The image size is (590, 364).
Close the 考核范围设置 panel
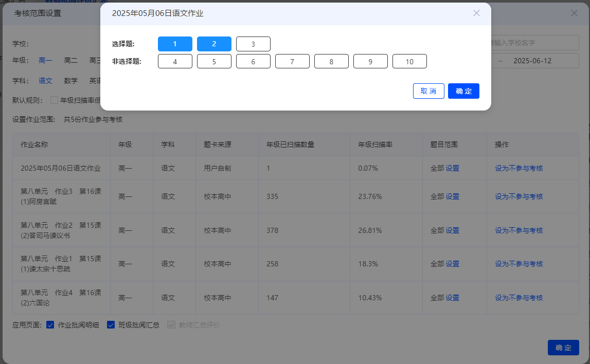click(574, 13)
